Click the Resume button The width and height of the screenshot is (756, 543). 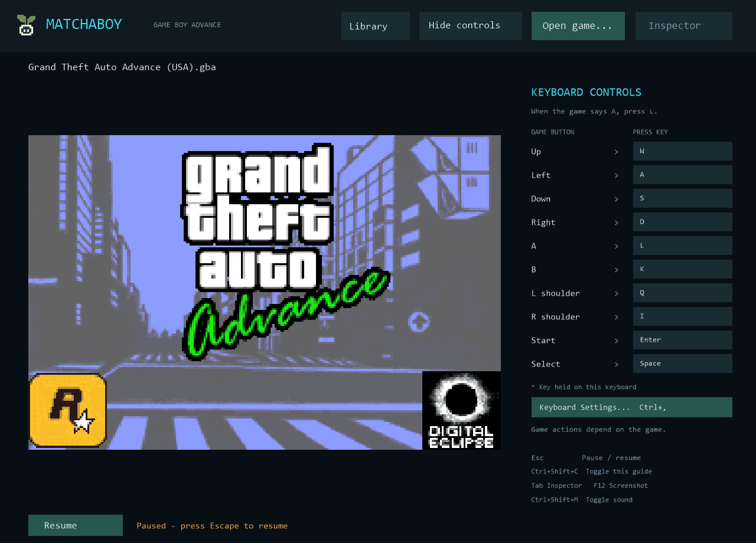pyautogui.click(x=76, y=525)
